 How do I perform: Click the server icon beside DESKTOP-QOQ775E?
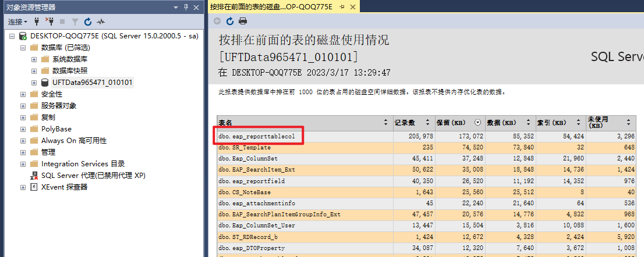[x=23, y=36]
